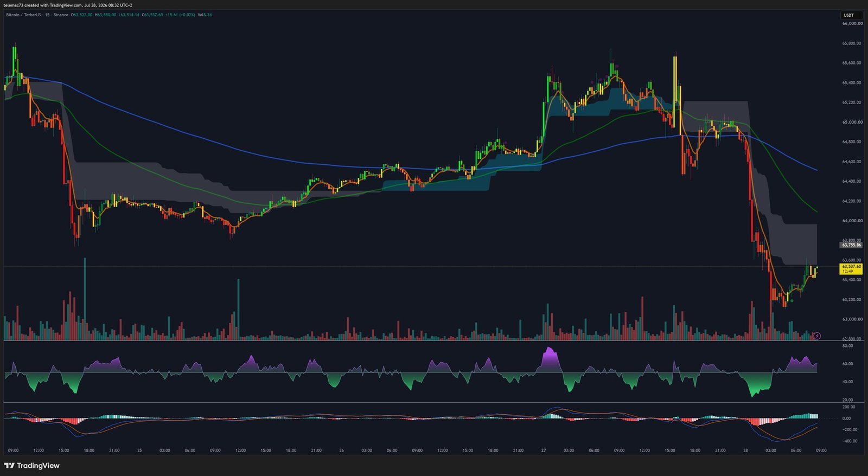Image resolution: width=868 pixels, height=476 pixels.
Task: Click the 63,000.00 price axis label
Action: (852, 319)
